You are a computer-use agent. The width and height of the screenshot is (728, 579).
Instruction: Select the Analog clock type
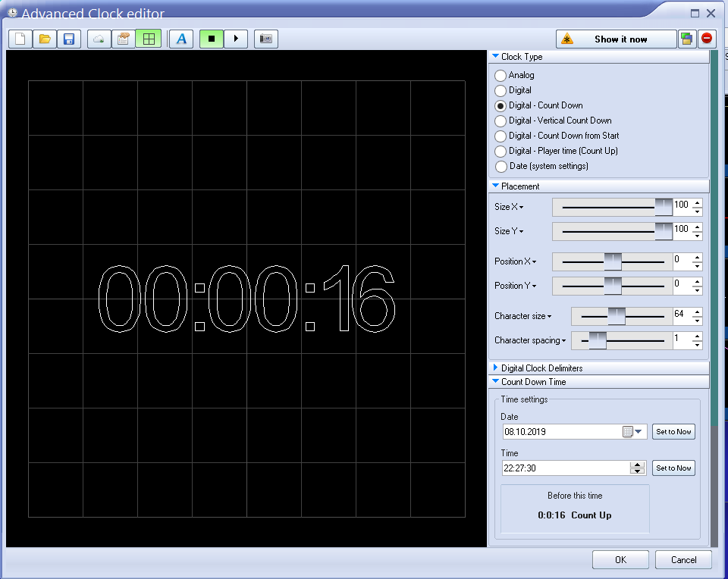(x=500, y=76)
